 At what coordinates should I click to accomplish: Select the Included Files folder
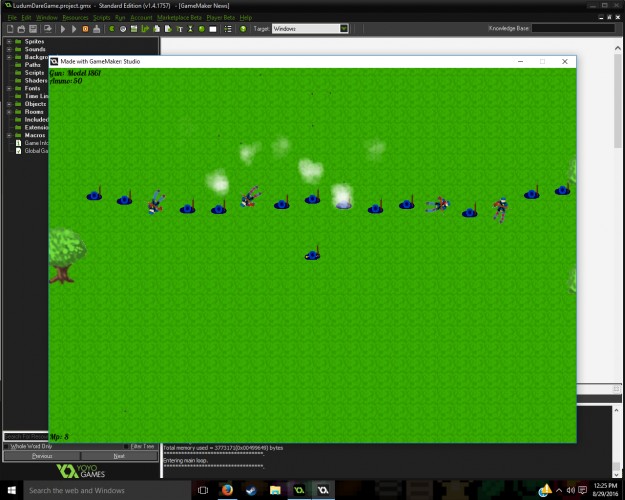pos(36,120)
